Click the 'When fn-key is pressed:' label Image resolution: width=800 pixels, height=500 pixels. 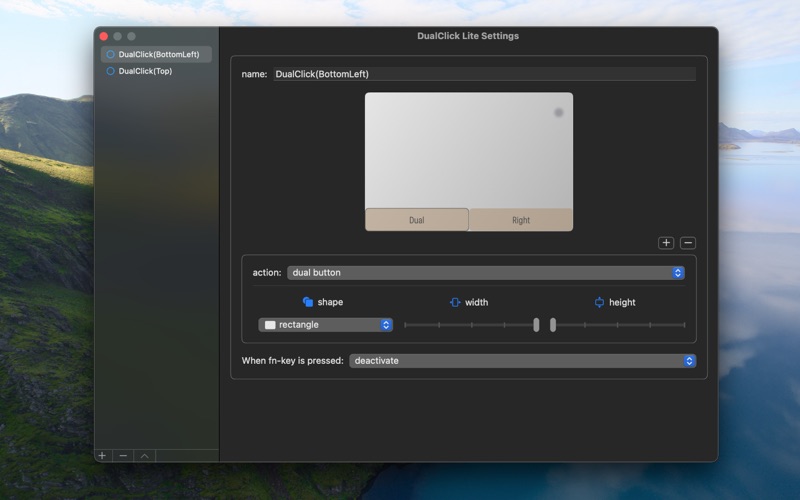[292, 361]
